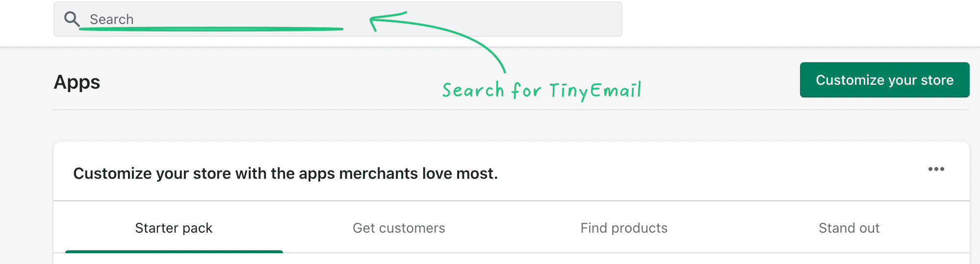Go to the Stand out tab

pyautogui.click(x=849, y=228)
